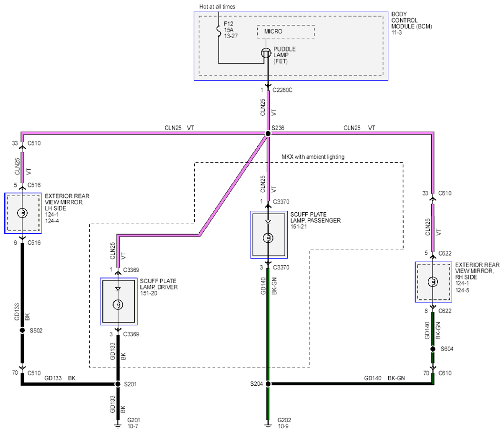Click the S201 splice node
This screenshot has height=433, width=504.
(x=118, y=384)
